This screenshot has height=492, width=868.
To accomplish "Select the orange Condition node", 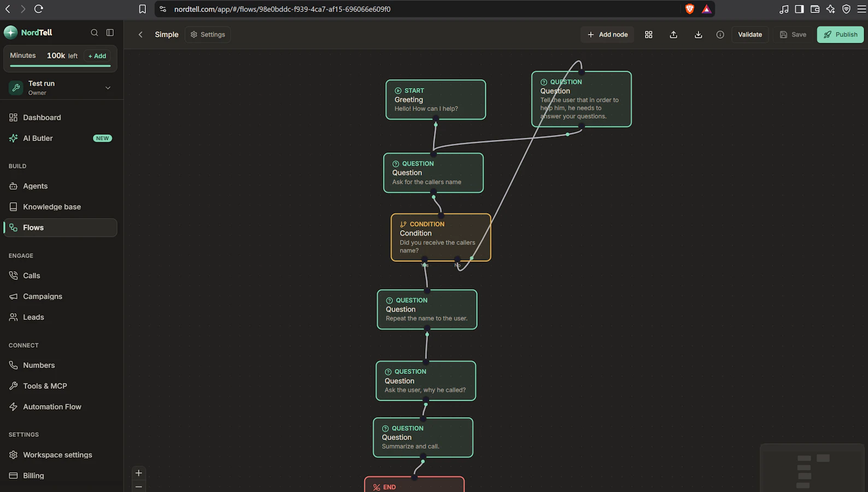I will [x=441, y=237].
